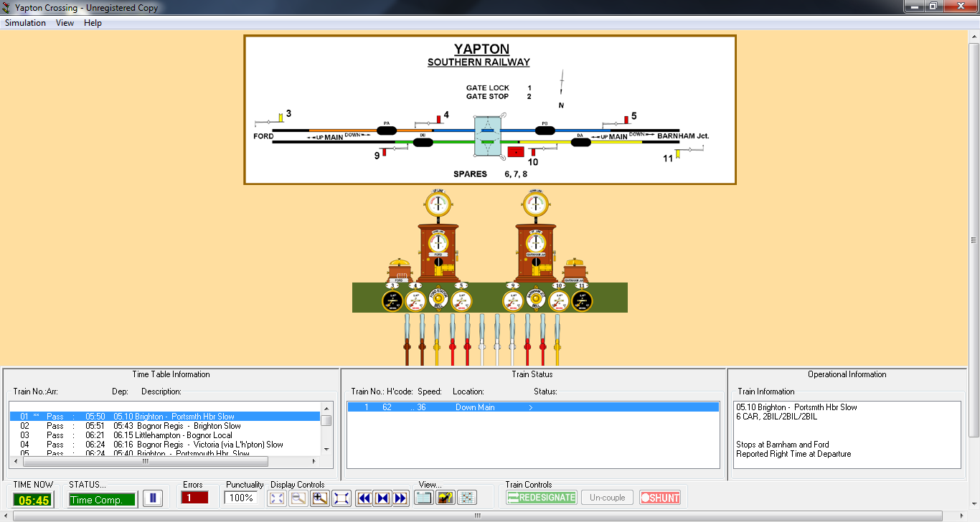
Task: Click the Punctuality 100% field
Action: [241, 498]
